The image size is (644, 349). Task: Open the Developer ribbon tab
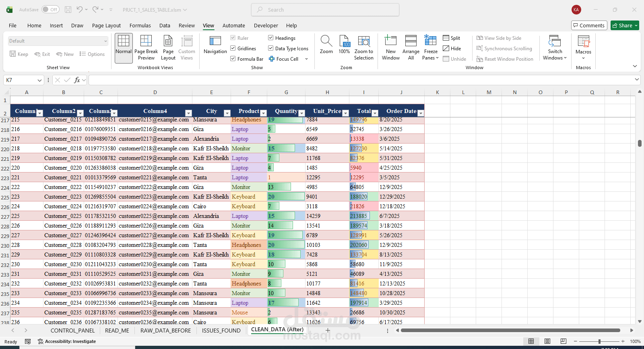[x=266, y=25]
